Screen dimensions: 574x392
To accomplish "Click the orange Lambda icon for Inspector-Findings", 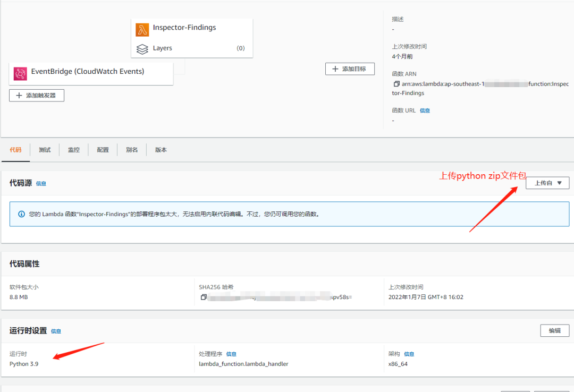I will point(142,29).
